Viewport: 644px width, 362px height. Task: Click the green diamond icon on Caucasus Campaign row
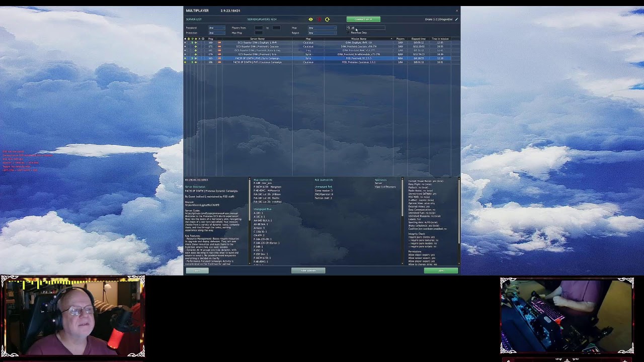click(x=196, y=62)
